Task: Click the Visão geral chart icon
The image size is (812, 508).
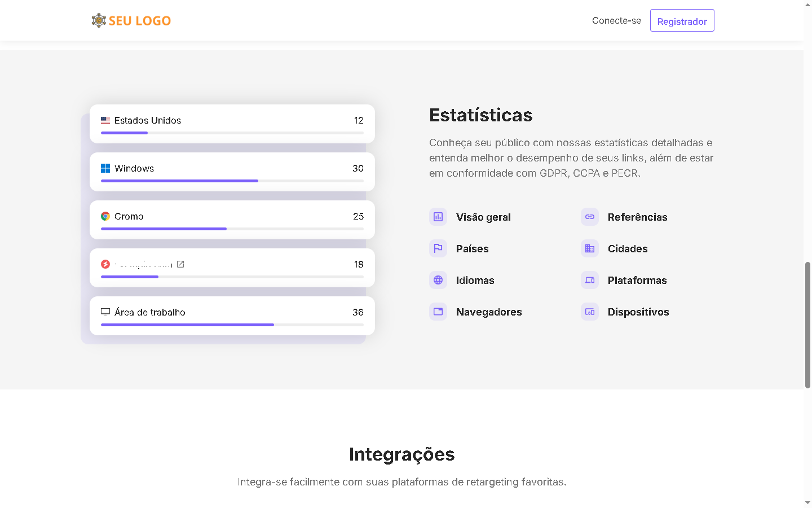Action: (438, 217)
